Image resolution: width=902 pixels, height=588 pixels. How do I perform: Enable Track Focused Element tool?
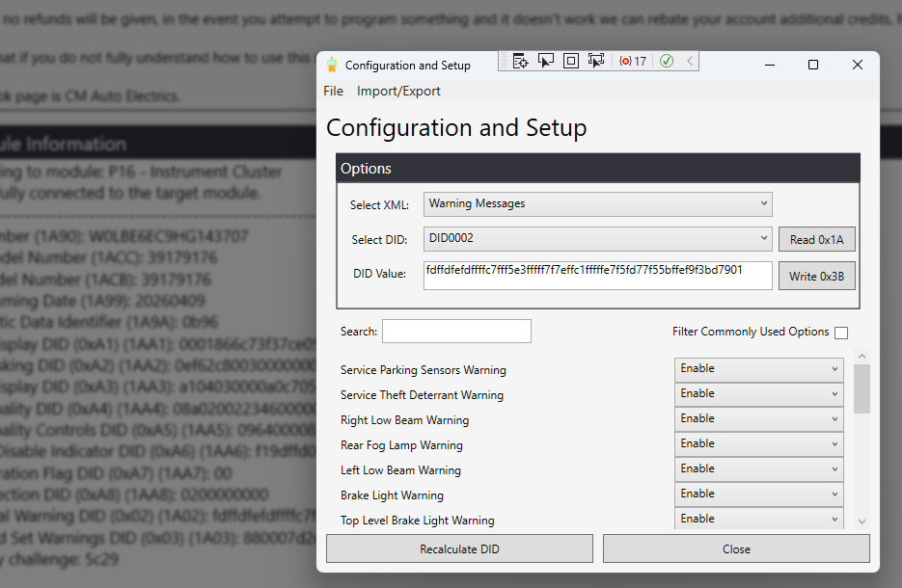tap(596, 61)
